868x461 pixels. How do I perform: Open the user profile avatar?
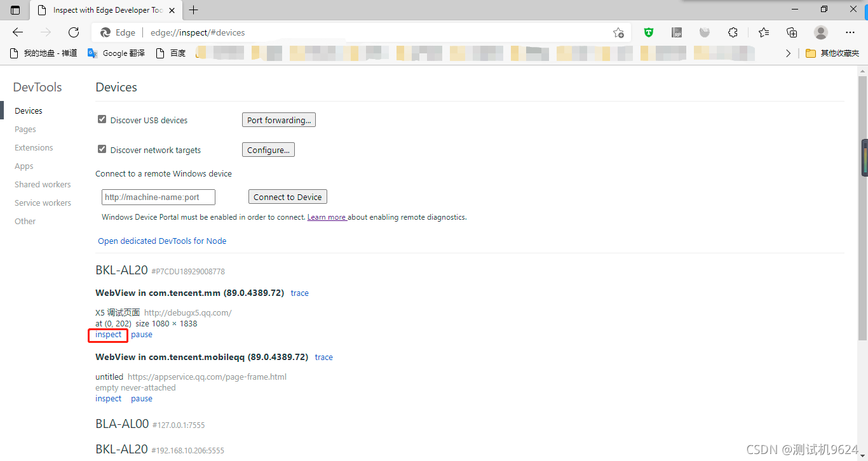[x=821, y=32]
